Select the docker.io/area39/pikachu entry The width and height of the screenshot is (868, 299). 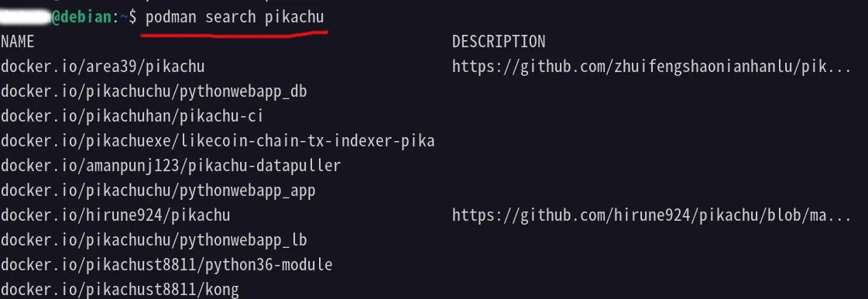(x=103, y=67)
